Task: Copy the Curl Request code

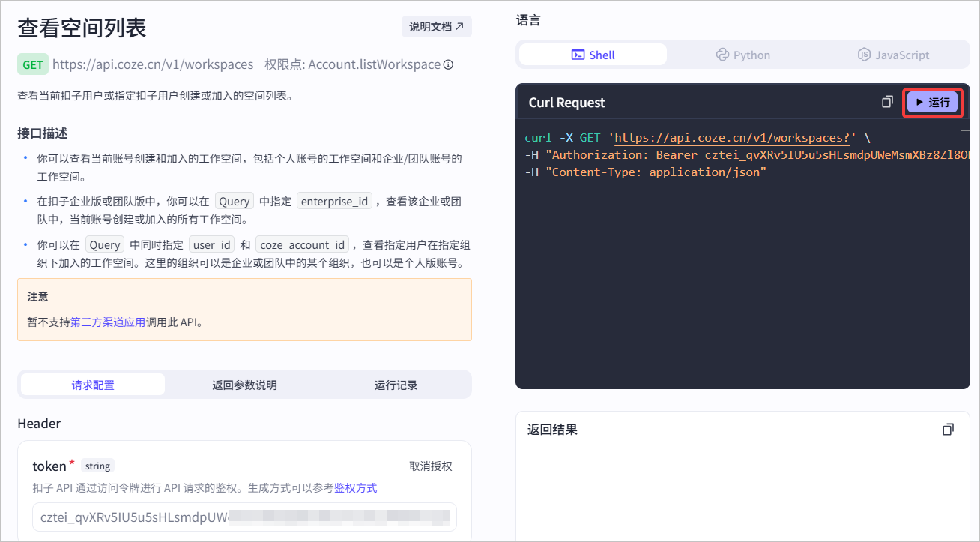Action: tap(888, 102)
